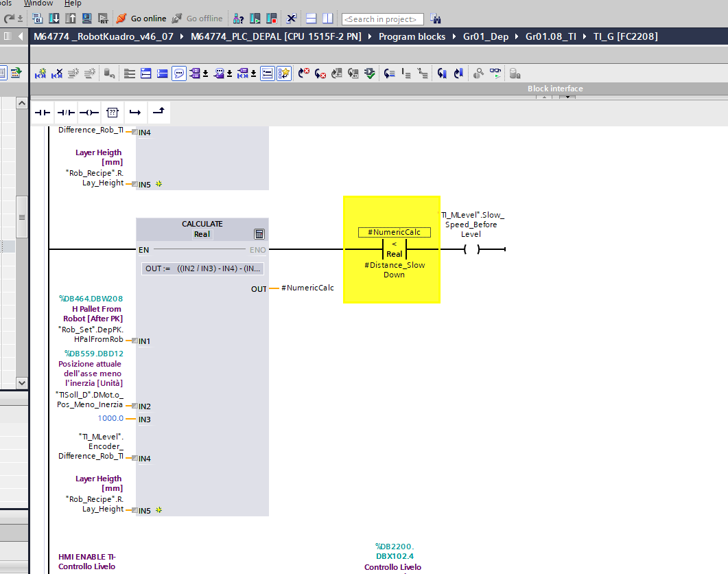Select Gr01_Dep in the breadcrumb

(486, 36)
